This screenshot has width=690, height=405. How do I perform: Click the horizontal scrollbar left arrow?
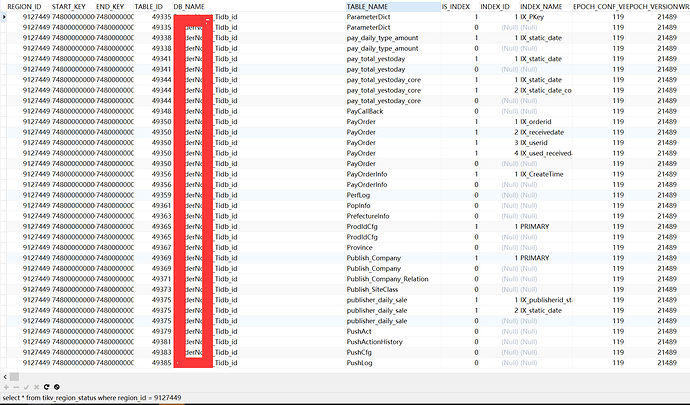[5, 376]
